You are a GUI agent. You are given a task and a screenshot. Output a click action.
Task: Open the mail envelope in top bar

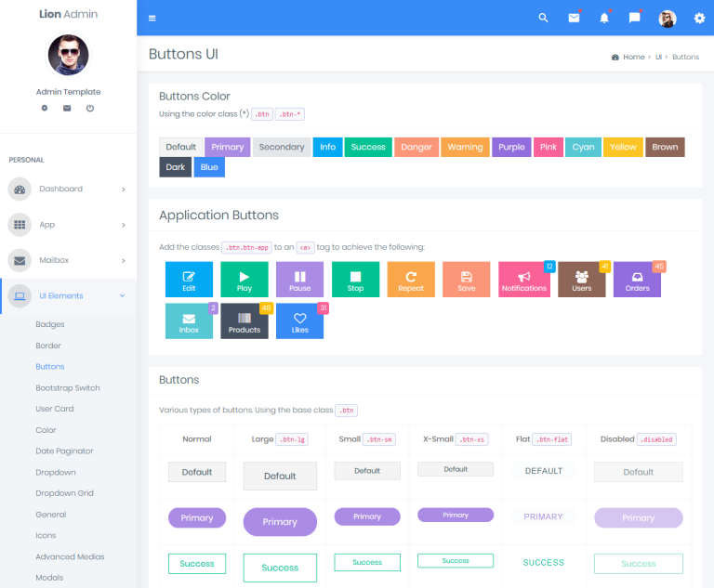(574, 19)
